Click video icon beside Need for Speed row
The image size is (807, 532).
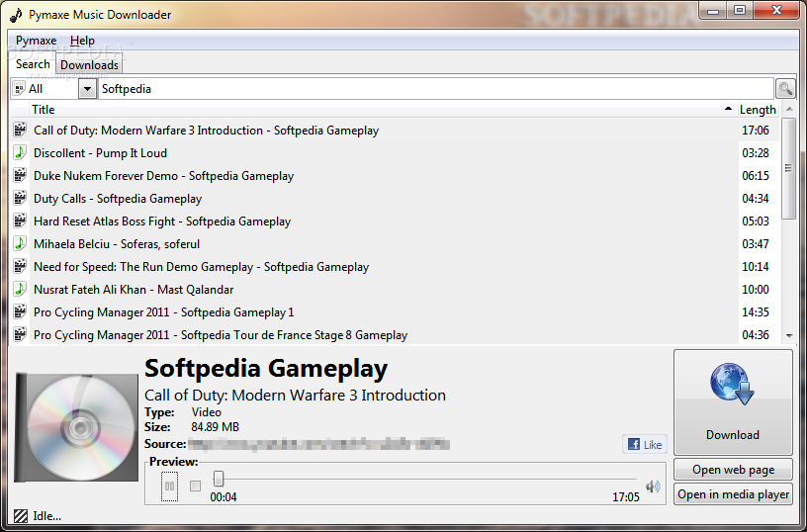click(x=20, y=267)
